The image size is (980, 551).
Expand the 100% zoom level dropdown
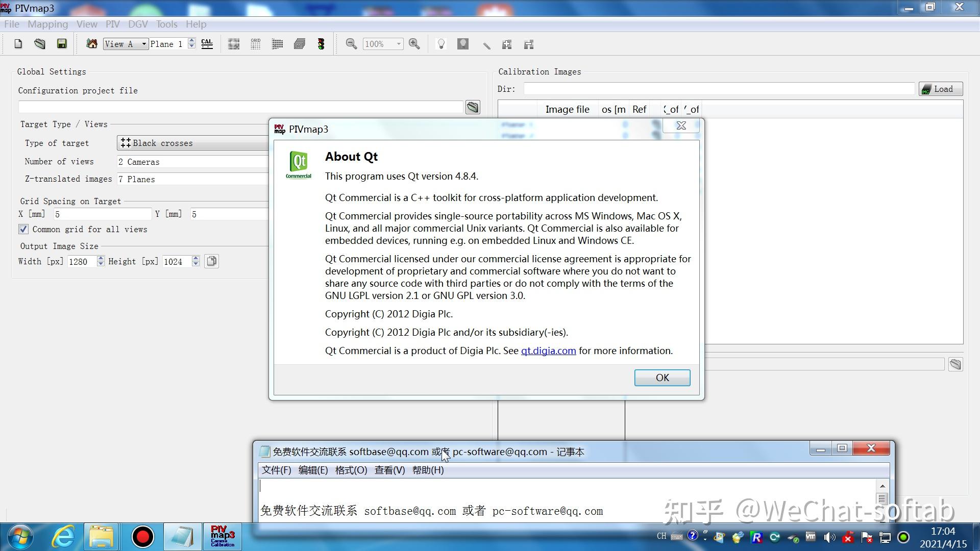383,44
